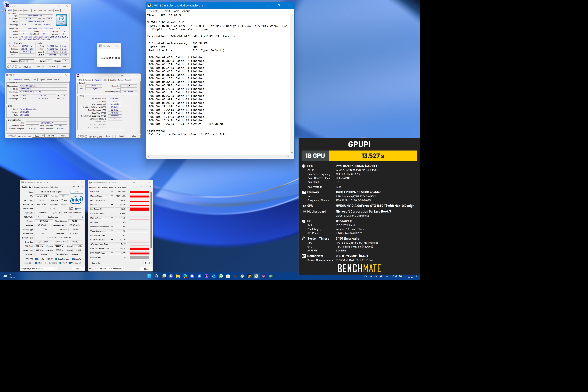
Task: Click the CPU-Z chip icon on taskbar
Action: point(264,276)
